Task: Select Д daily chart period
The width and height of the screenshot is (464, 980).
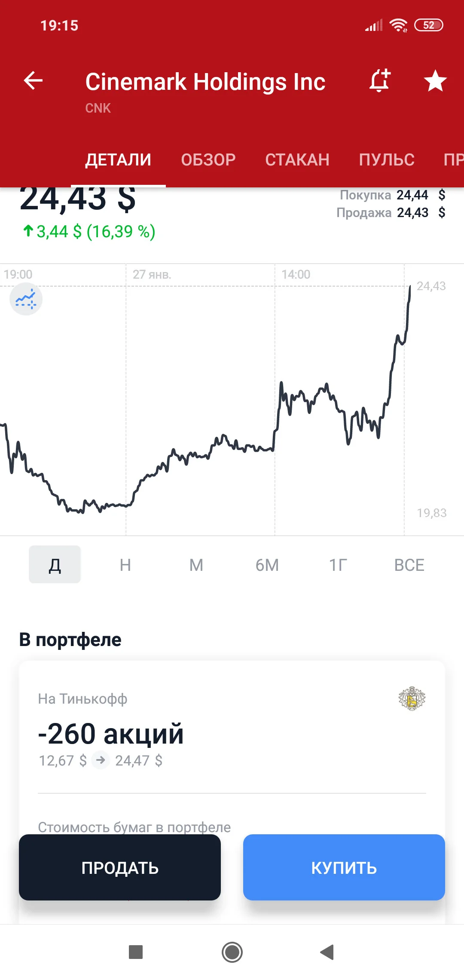Action: click(55, 564)
